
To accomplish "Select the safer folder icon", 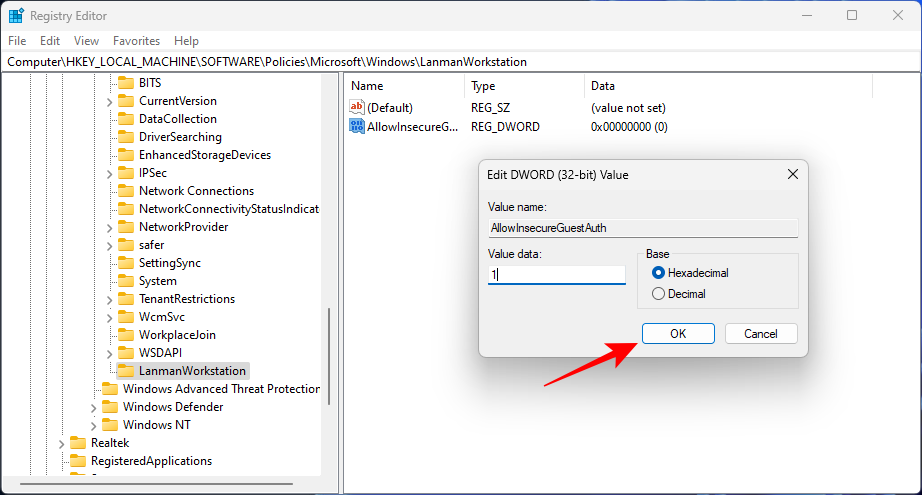I will coord(126,245).
